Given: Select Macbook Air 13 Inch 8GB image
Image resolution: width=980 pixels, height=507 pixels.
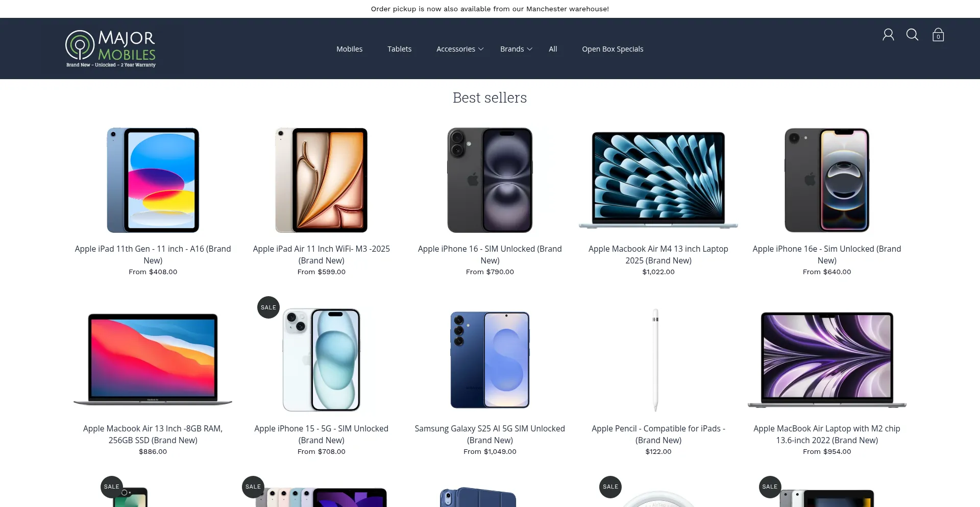Looking at the screenshot, I should click(153, 359).
